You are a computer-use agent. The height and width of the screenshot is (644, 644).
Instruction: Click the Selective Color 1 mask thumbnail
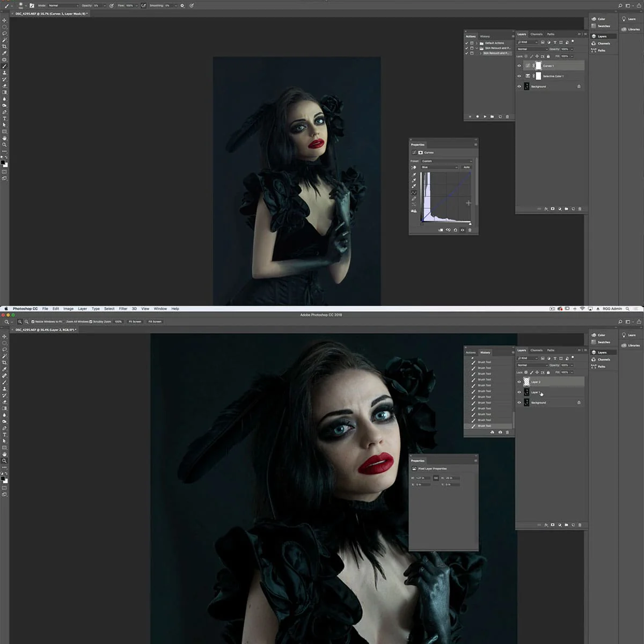(539, 76)
